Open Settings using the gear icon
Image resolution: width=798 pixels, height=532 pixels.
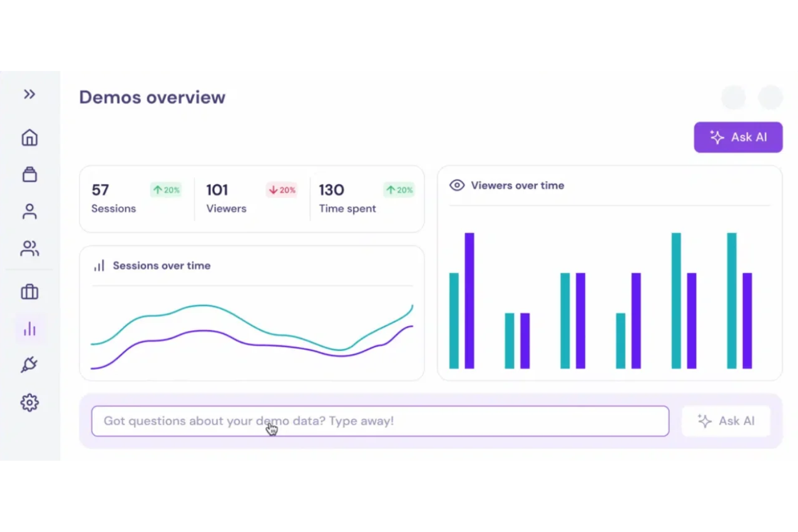[30, 402]
